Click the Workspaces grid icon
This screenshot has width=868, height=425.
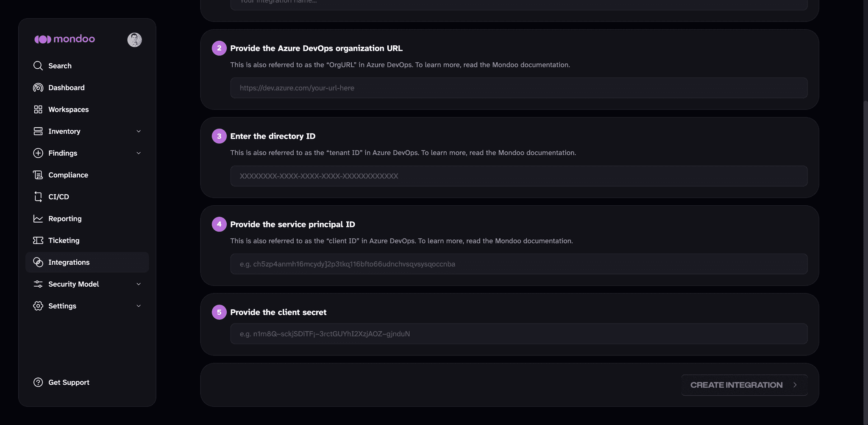38,109
